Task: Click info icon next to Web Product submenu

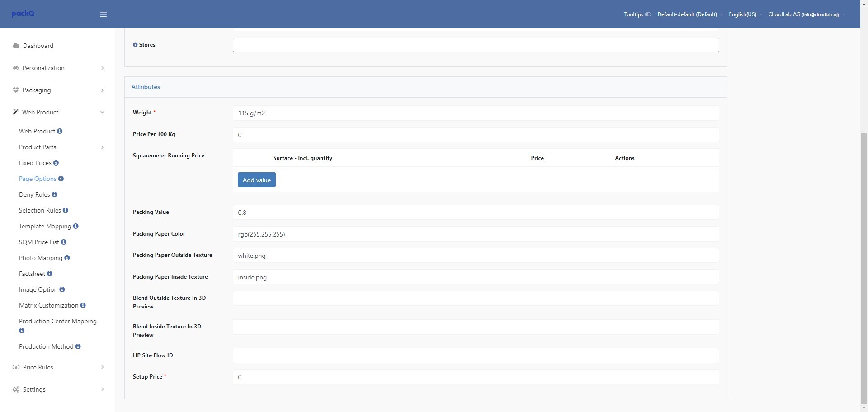Action: click(60, 131)
